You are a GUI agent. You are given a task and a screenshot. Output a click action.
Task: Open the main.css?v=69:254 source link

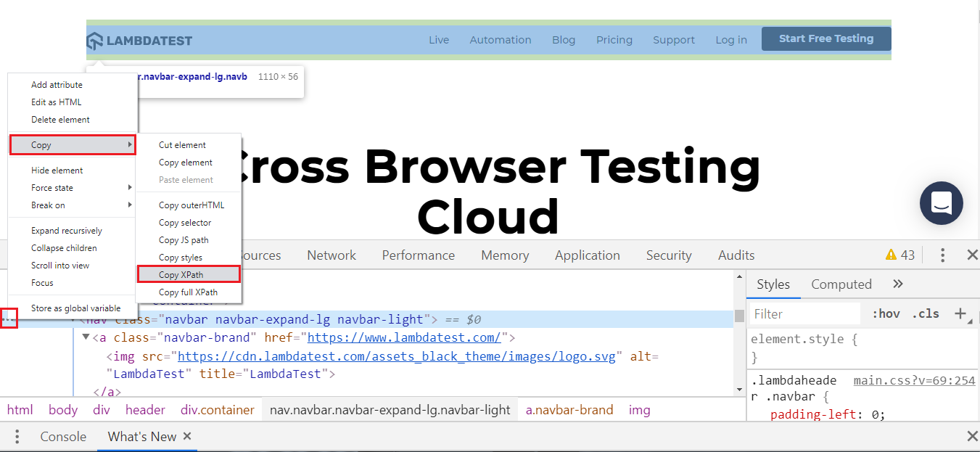(914, 380)
